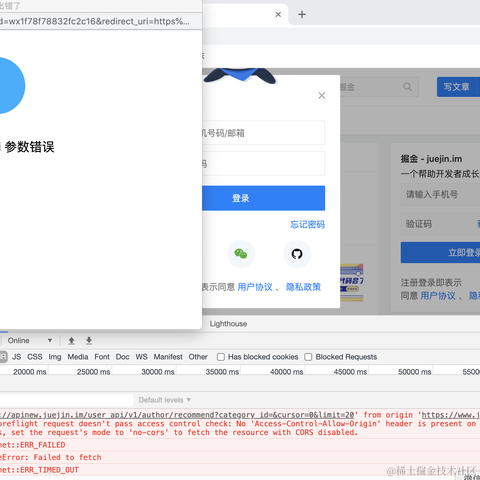Filter network requests by Font

(x=102, y=357)
